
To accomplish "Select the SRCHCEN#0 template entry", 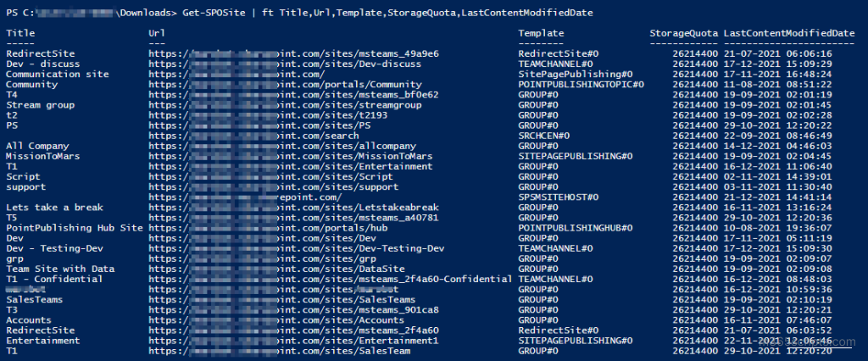I will coord(544,136).
